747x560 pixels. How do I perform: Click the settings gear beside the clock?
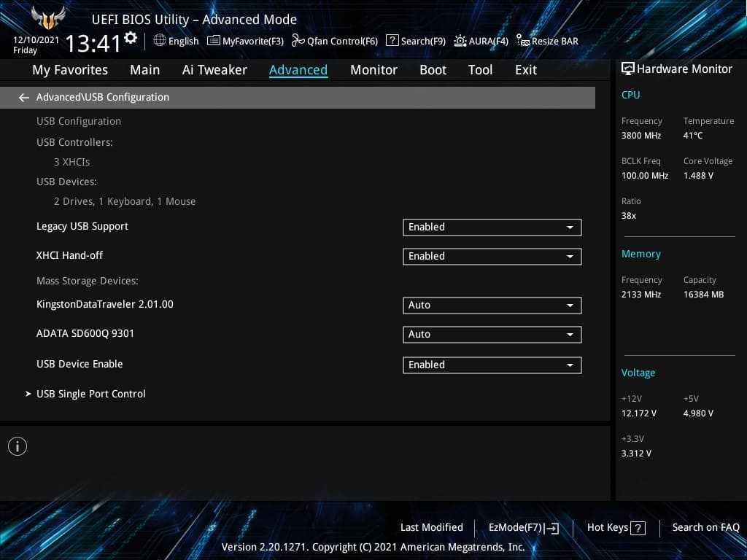click(x=131, y=38)
